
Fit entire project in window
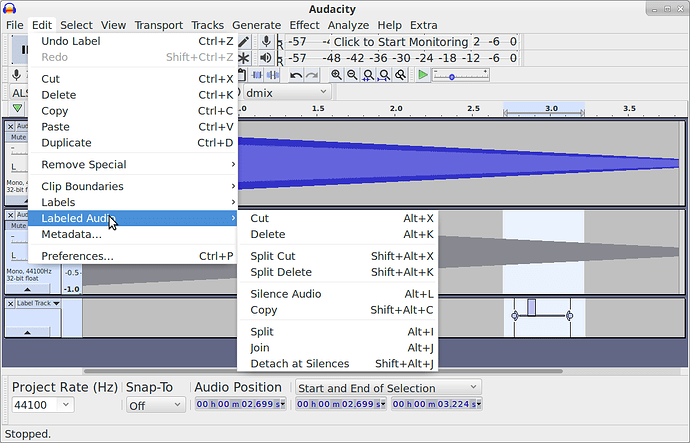(384, 75)
